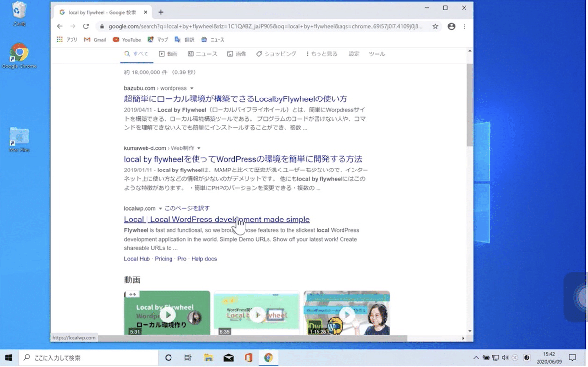
Task: Open the ツール search tools
Action: pyautogui.click(x=377, y=54)
